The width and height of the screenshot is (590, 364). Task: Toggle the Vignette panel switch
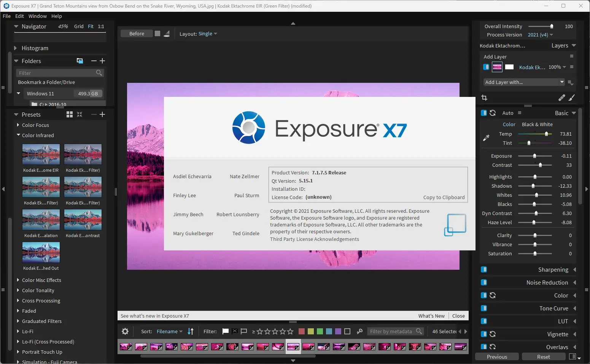484,334
